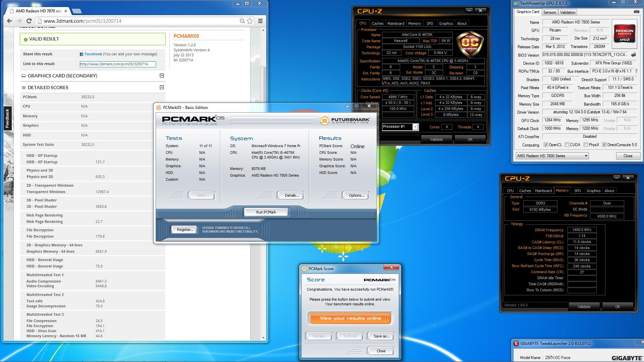The image size is (644, 362).
Task: Click scrollbar down arrow in browser
Action: (x=263, y=338)
